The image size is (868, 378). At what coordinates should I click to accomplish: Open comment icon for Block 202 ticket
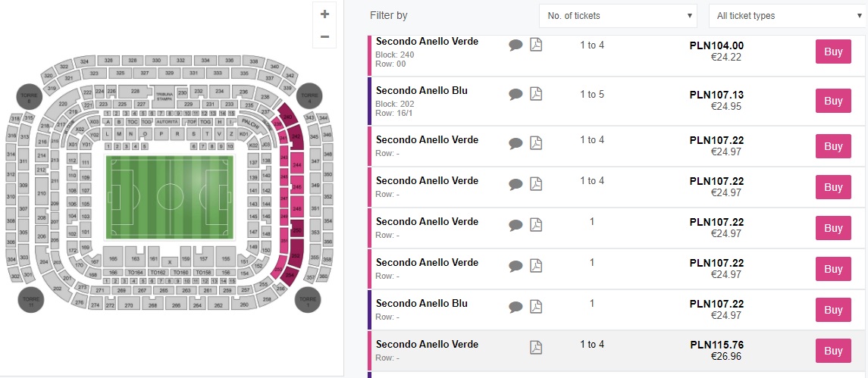coord(515,95)
